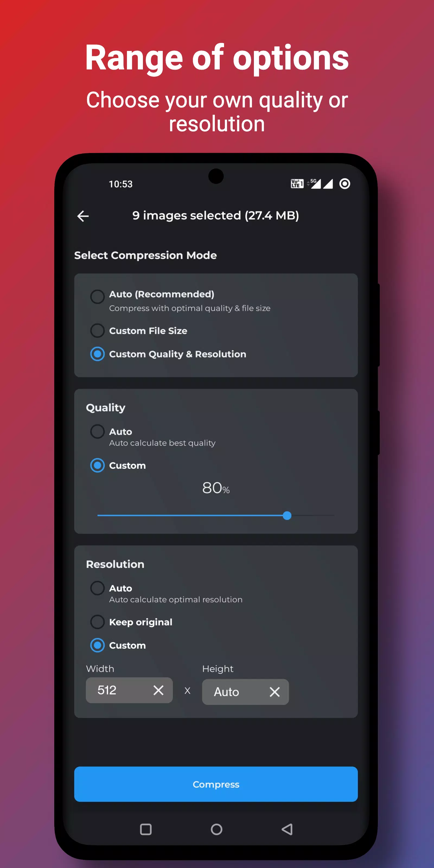Screen dimensions: 434x868
Task: Tap the Android back triangle icon
Action: [x=287, y=829]
